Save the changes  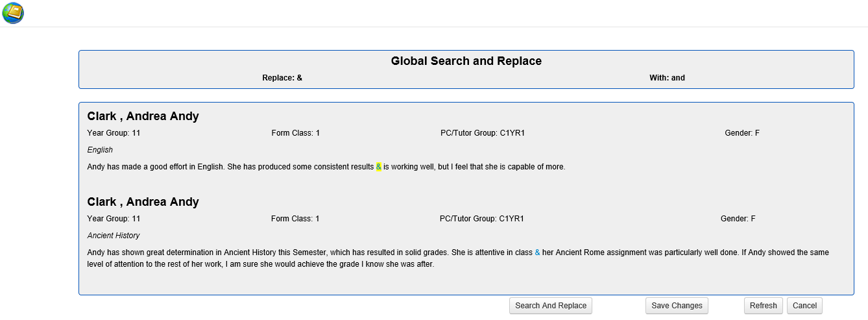(677, 306)
